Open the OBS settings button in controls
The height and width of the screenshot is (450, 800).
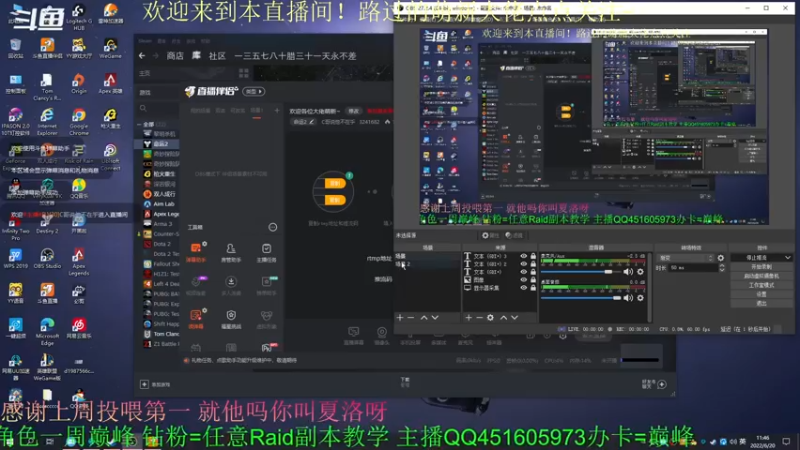(761, 294)
